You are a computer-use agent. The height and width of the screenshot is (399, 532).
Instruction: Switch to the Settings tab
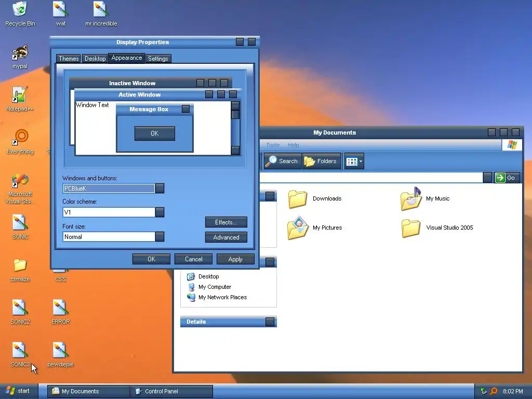[158, 59]
